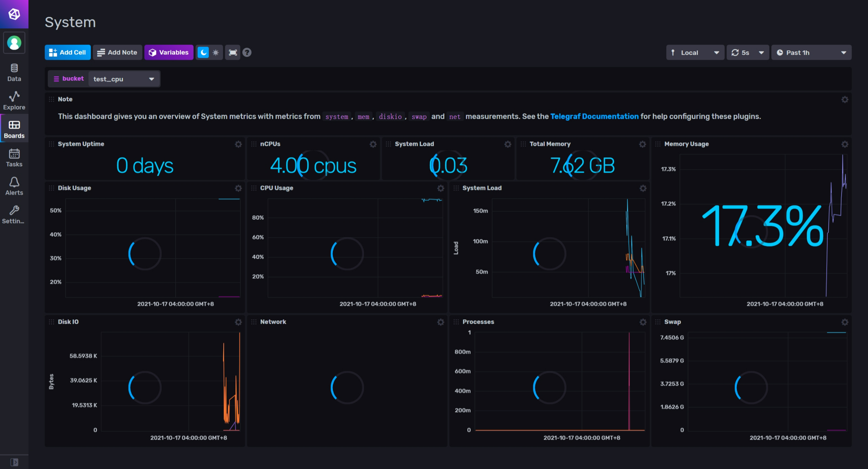Viewport: 868px width, 469px height.
Task: Open System Uptime cell gear menu
Action: point(238,144)
